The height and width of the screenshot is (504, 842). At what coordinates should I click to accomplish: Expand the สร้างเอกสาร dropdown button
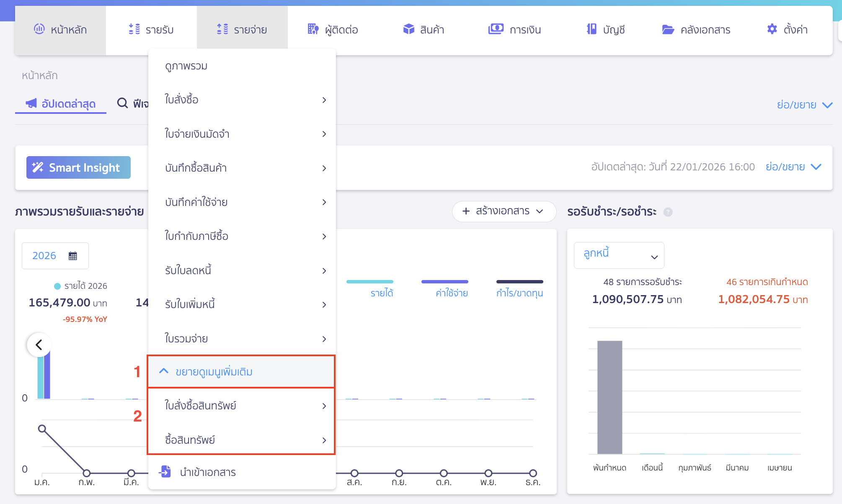click(504, 211)
